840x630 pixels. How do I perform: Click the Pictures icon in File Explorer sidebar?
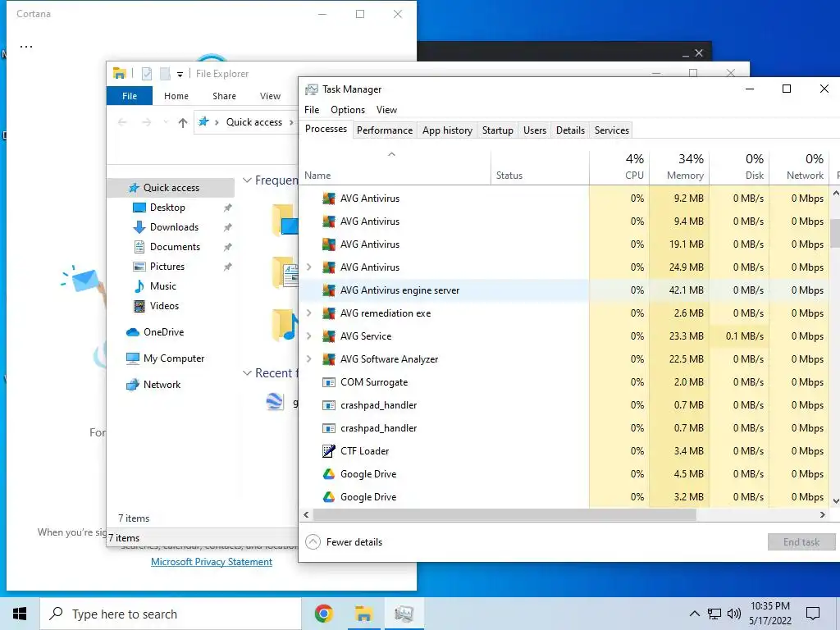click(x=139, y=267)
